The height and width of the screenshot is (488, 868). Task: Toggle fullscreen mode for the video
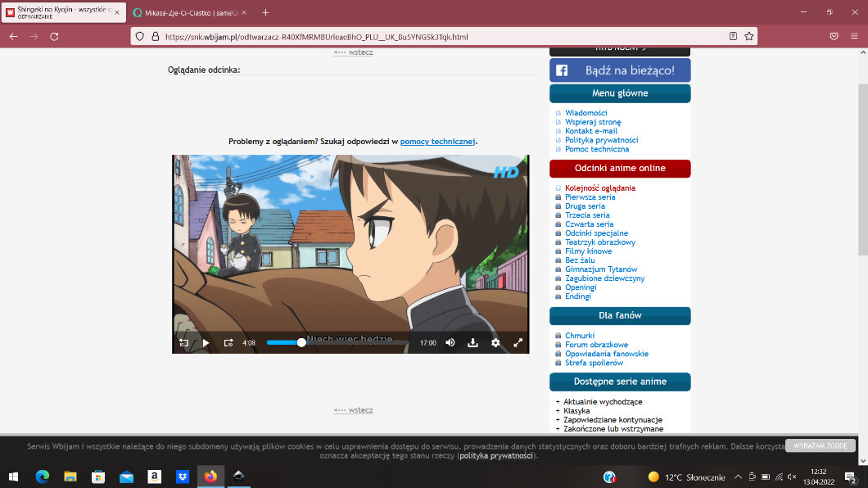pos(518,343)
